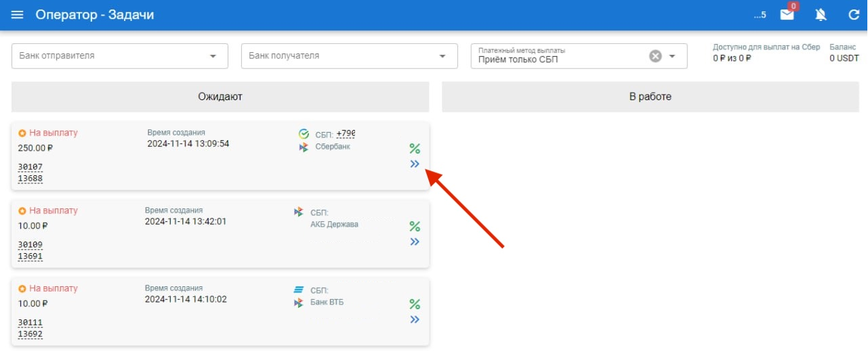Screen dimensions: 868x358
Task: Open the hamburger navigation menu
Action: coord(17,15)
